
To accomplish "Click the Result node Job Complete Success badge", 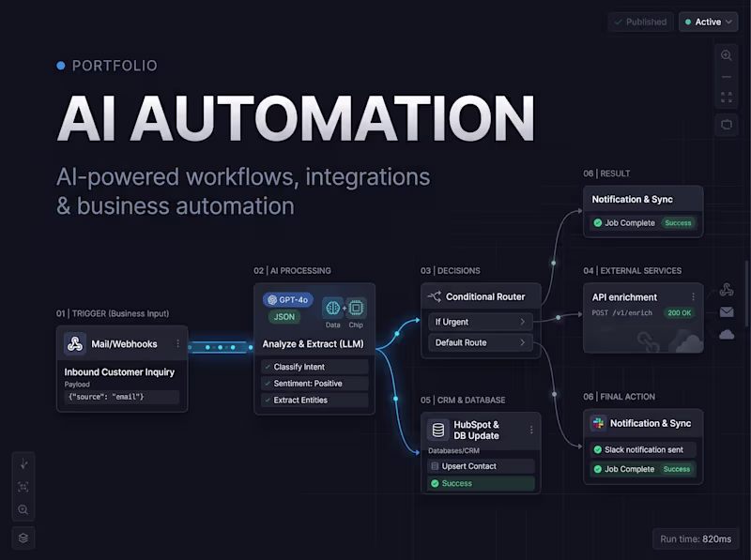I will [678, 223].
